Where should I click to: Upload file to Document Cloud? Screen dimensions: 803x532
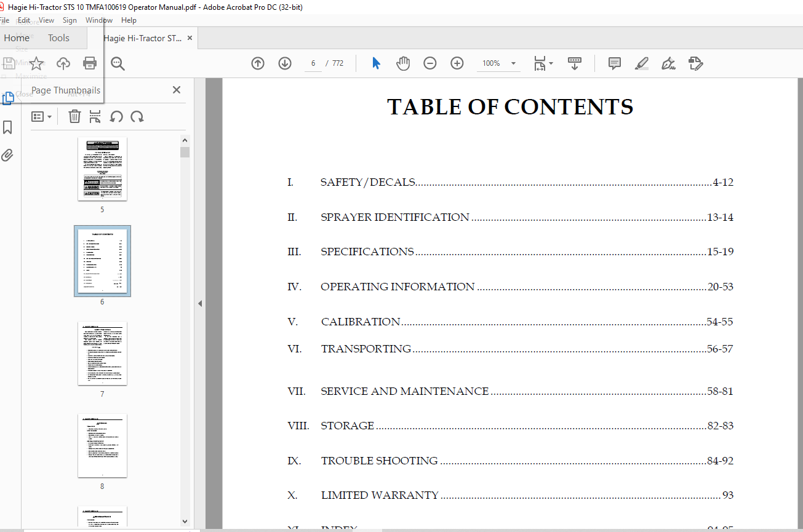(63, 63)
